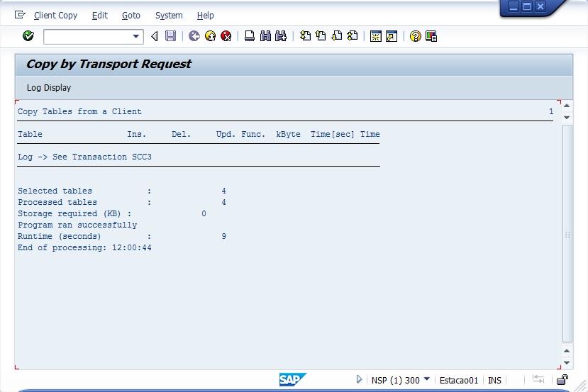Toggle the padlock icon in status bar
Screen dimensions: 588x392
pyautogui.click(x=562, y=380)
